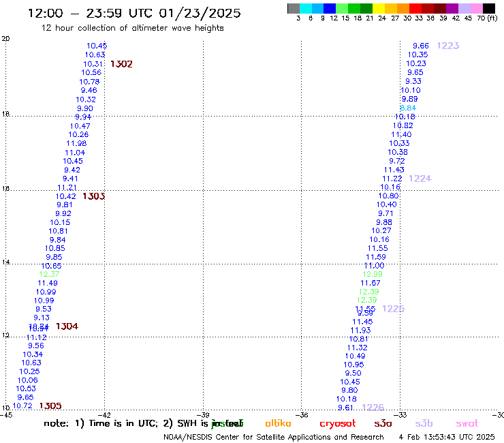504x443 pixels.
Task: Click the wave height reading 9.46
Action: coord(89,91)
